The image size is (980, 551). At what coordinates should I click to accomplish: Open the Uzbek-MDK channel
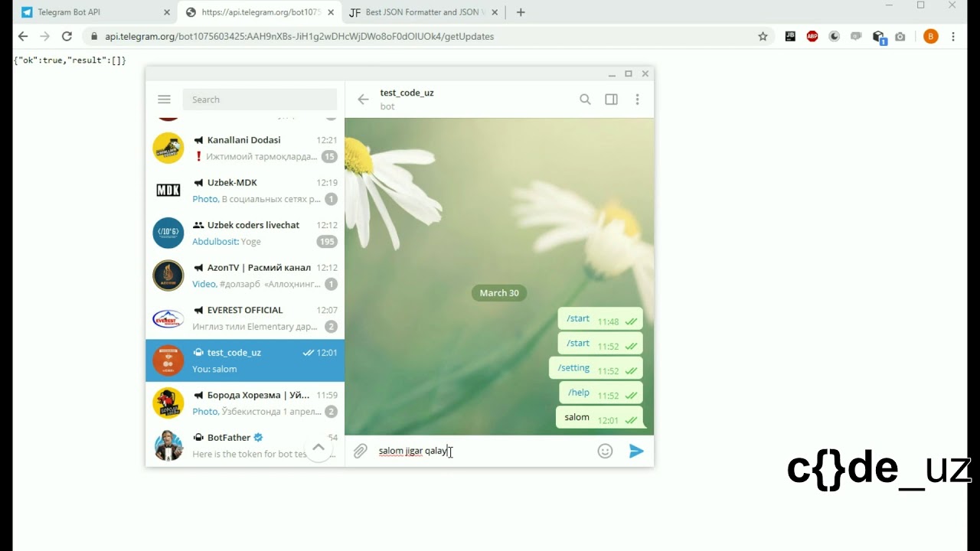[245, 191]
